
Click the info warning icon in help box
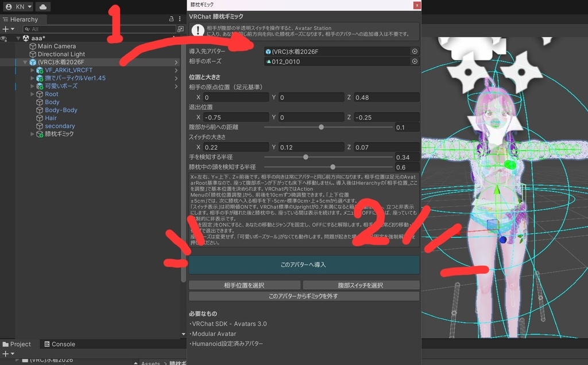[198, 30]
